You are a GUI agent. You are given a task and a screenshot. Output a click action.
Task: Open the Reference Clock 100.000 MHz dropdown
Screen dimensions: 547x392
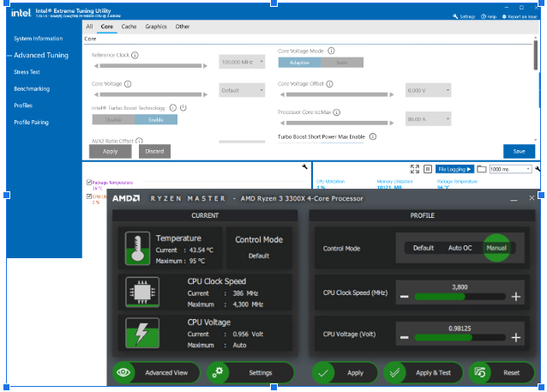click(x=242, y=62)
